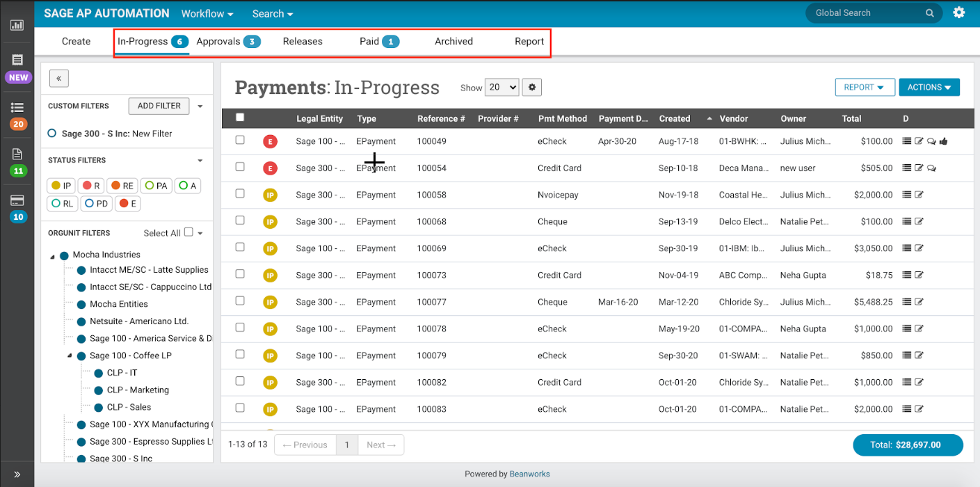Open the dashboard chart icon in sidebar
Screen dimensions: 980x487
(x=17, y=25)
